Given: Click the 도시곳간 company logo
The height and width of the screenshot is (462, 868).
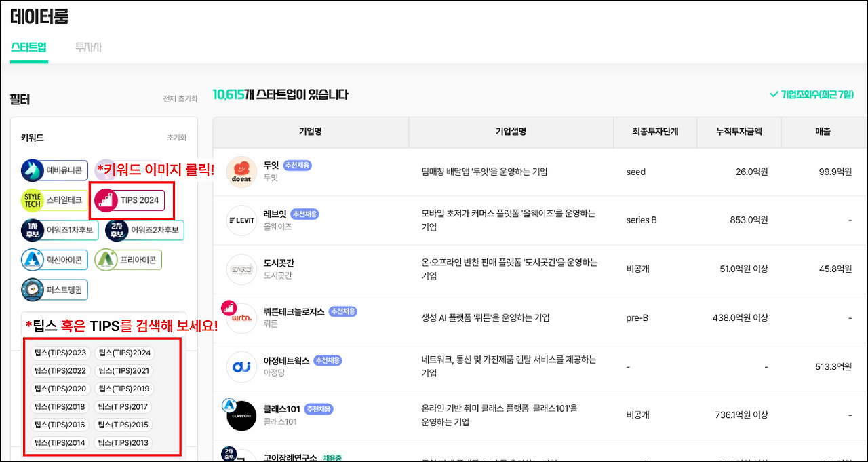Looking at the screenshot, I should point(241,269).
